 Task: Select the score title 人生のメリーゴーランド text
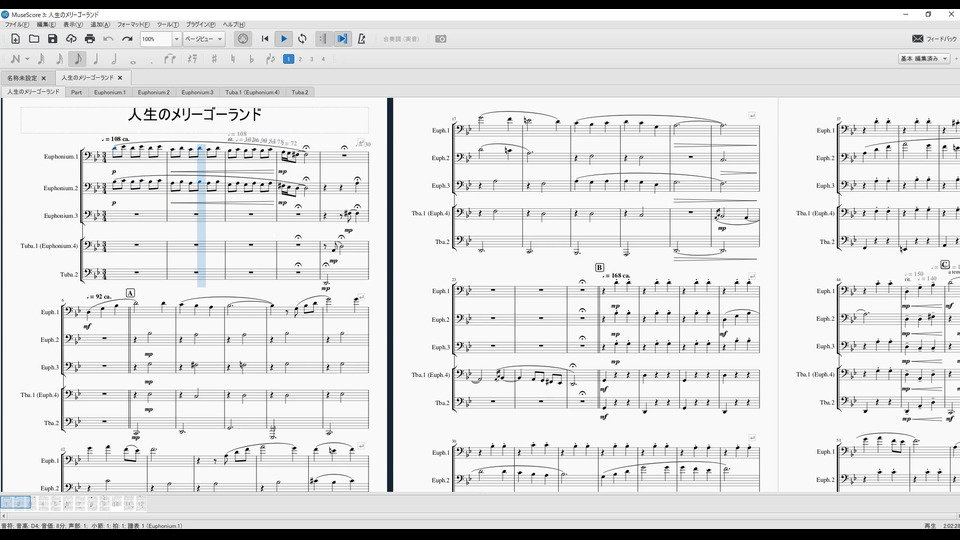(x=195, y=114)
